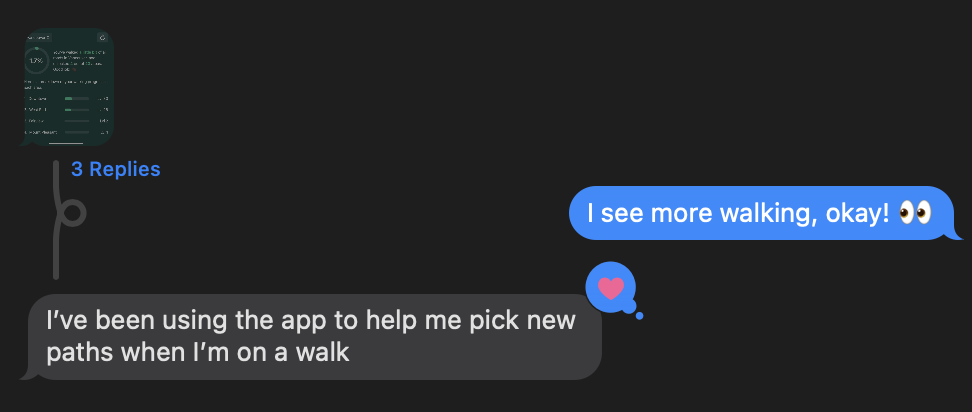Click the small tail dot of heart tapback

click(x=639, y=316)
